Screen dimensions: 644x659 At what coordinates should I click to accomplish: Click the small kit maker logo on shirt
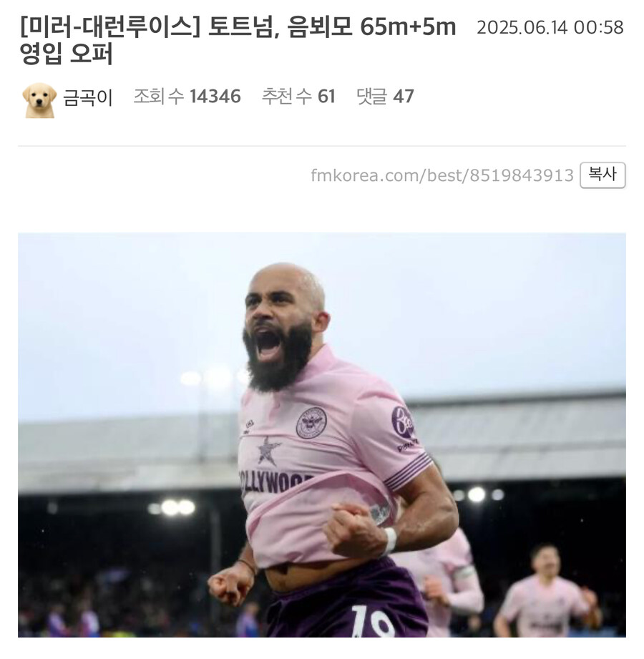point(248,426)
